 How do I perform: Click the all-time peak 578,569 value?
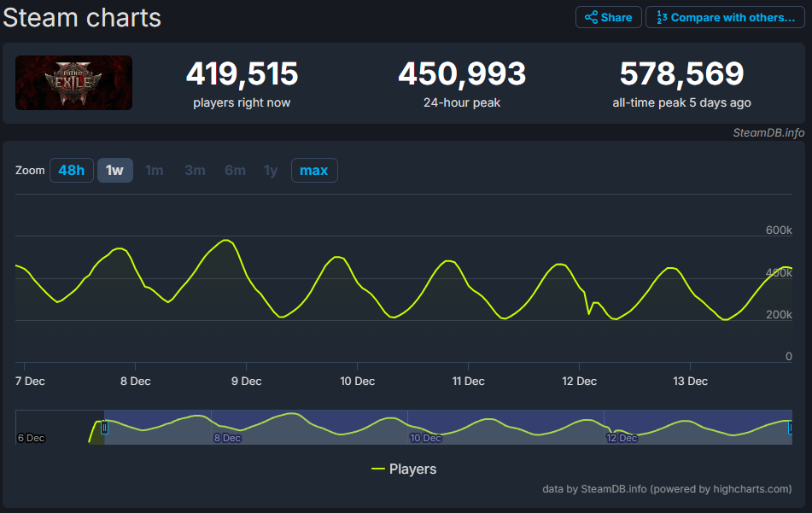(x=681, y=75)
